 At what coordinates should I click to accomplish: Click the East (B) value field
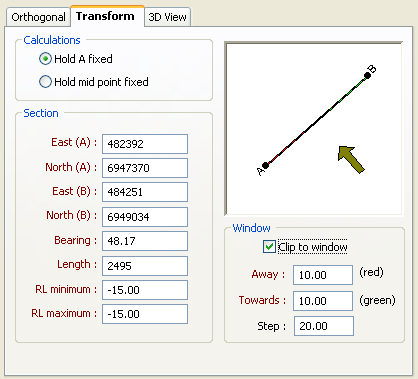pyautogui.click(x=145, y=192)
